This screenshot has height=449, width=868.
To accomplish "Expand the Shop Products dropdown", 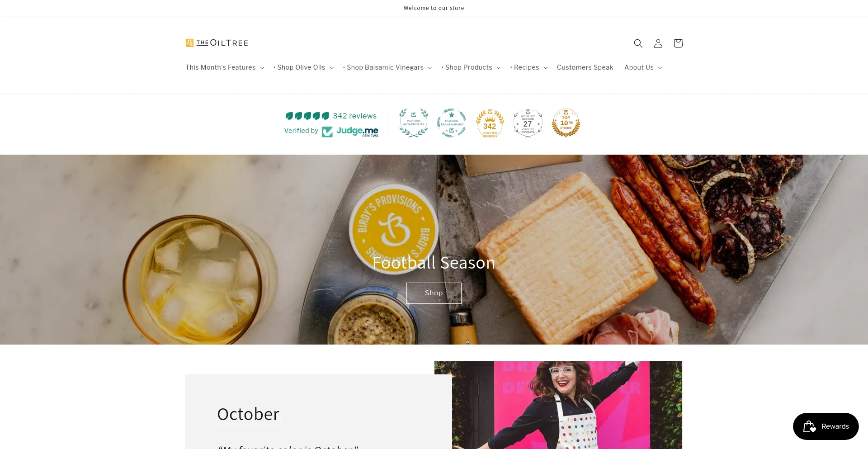I will [471, 67].
